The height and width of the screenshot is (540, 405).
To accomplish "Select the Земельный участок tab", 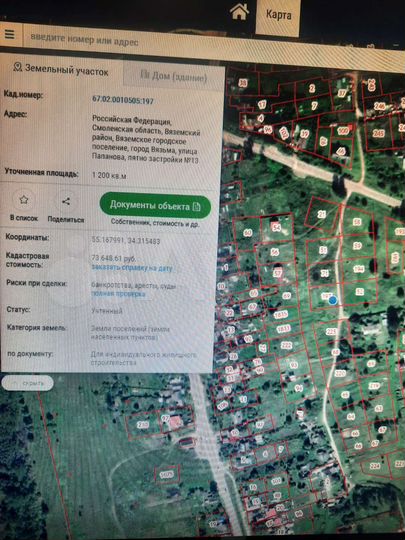I will click(61, 69).
